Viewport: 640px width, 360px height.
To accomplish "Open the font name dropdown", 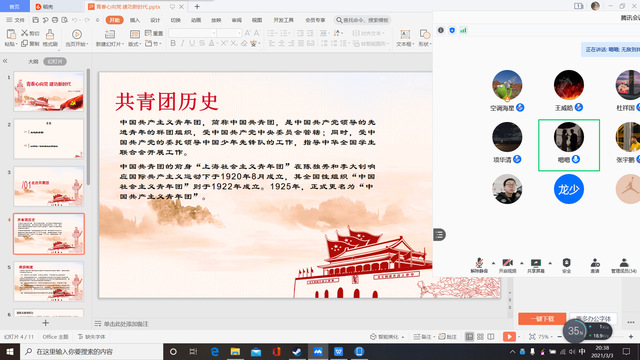I will 214,33.
